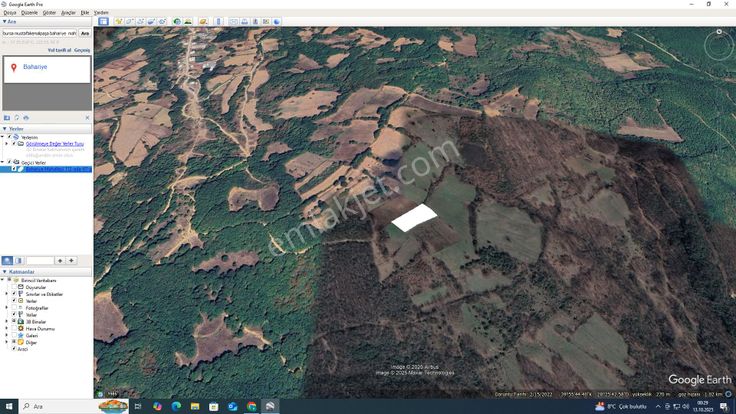The height and width of the screenshot is (414, 736).
Task: Toggle the sidebar panel toolbar icon
Action: (x=103, y=21)
